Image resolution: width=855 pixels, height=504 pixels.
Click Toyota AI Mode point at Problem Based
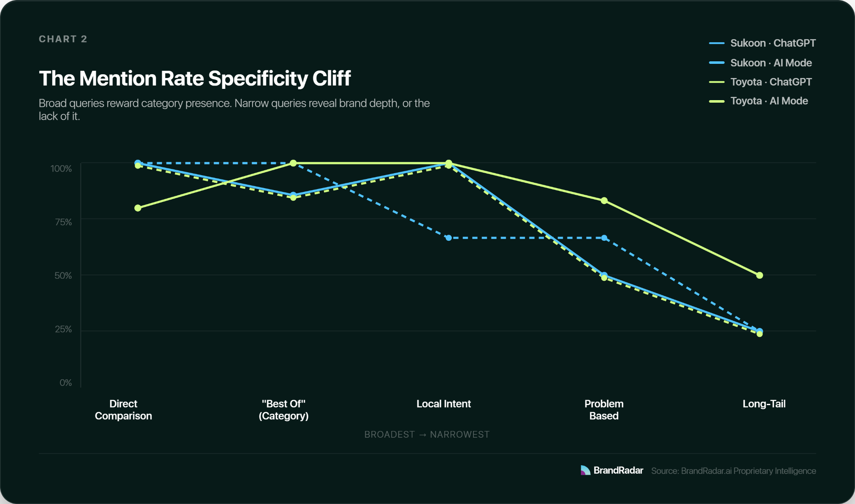pyautogui.click(x=604, y=201)
